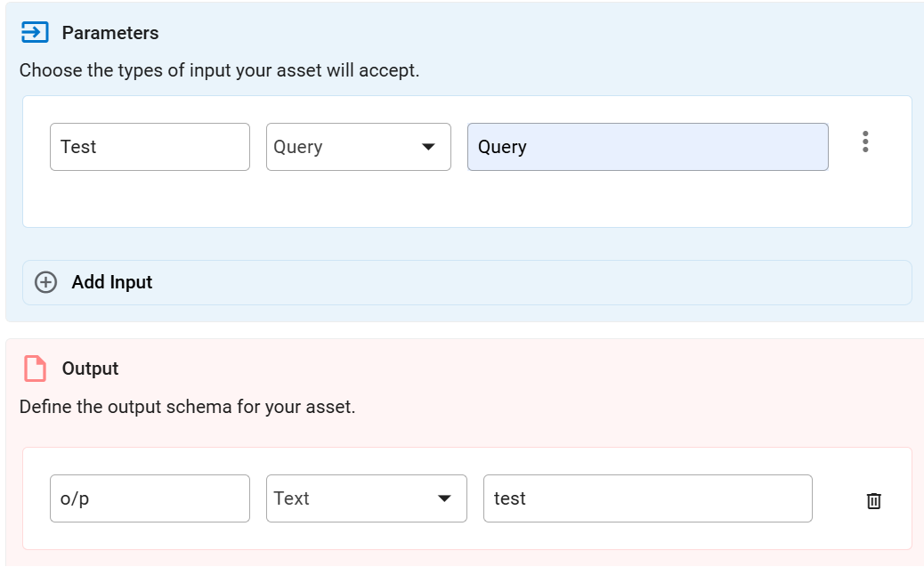Click the highlighted Query description field
This screenshot has width=924, height=567.
647,147
